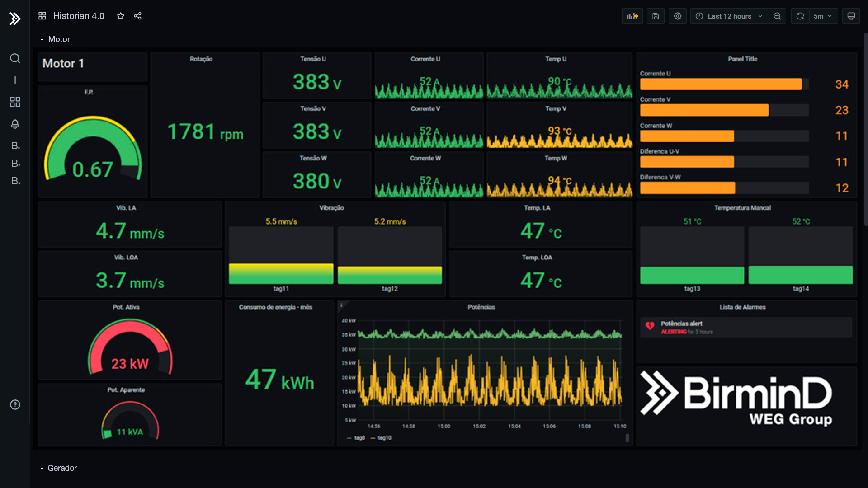Viewport: 868px width, 488px height.
Task: Open the Corrente W sparkline panel
Action: click(x=429, y=175)
